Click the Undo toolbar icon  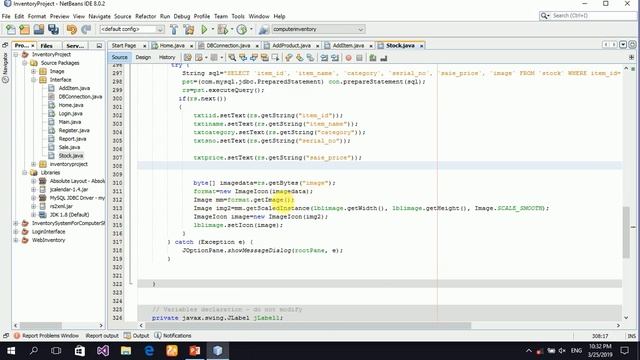72,29
